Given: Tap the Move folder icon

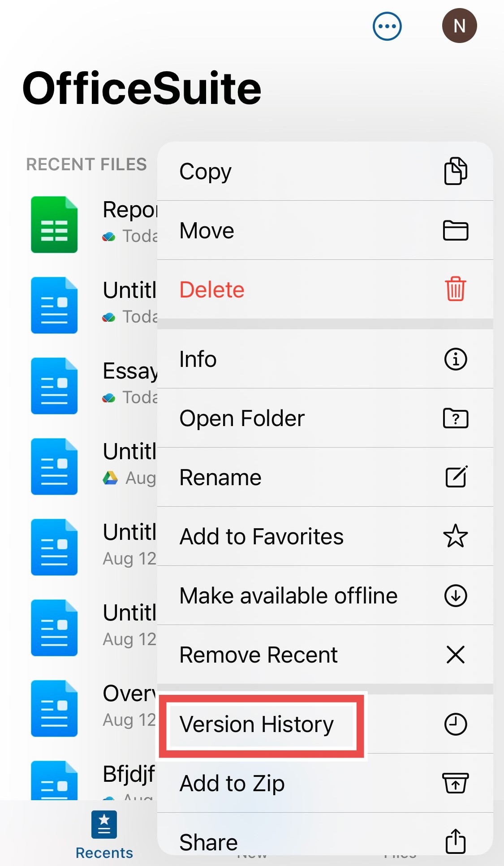Looking at the screenshot, I should tap(456, 230).
